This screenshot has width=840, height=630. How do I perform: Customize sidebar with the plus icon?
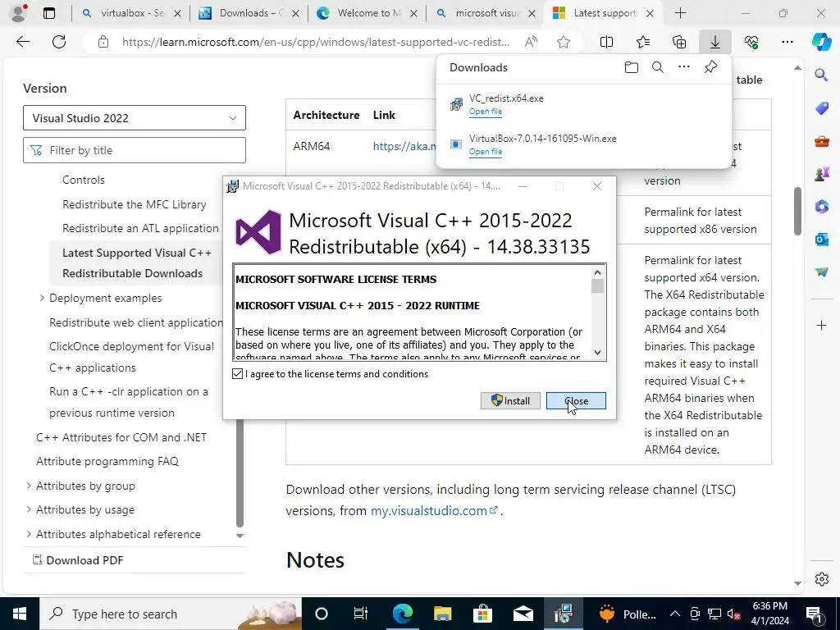pos(821,325)
